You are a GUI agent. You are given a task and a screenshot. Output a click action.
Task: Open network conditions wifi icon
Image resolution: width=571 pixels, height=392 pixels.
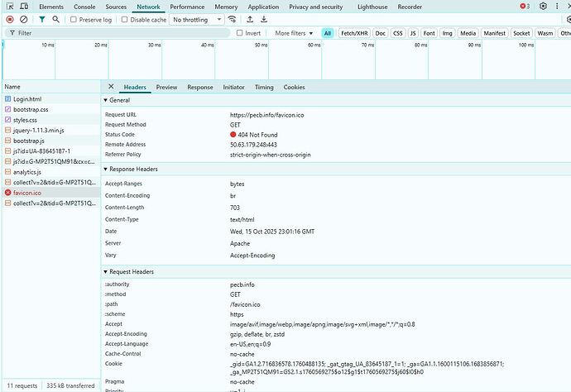pos(233,19)
